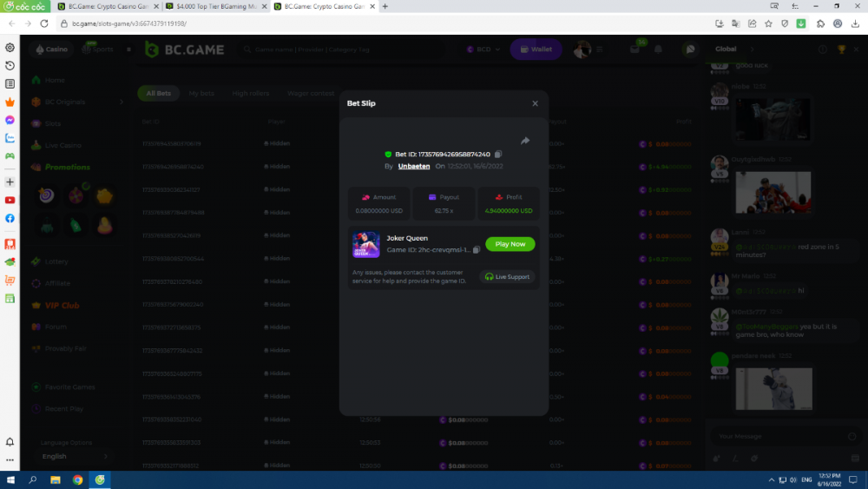Viewport: 868px width, 489px height.
Task: Open the Unbaeten player profile link
Action: (x=414, y=166)
